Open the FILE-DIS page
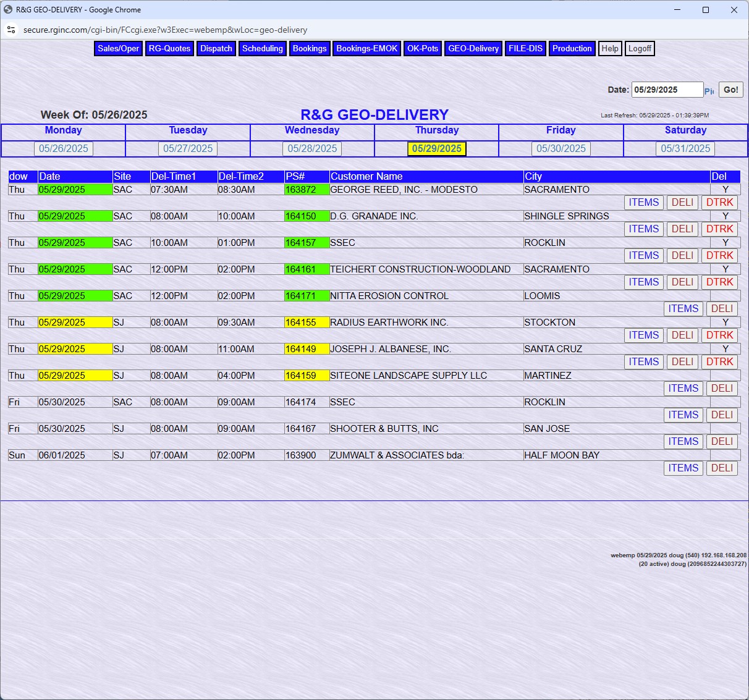This screenshot has height=700, width=749. 526,49
